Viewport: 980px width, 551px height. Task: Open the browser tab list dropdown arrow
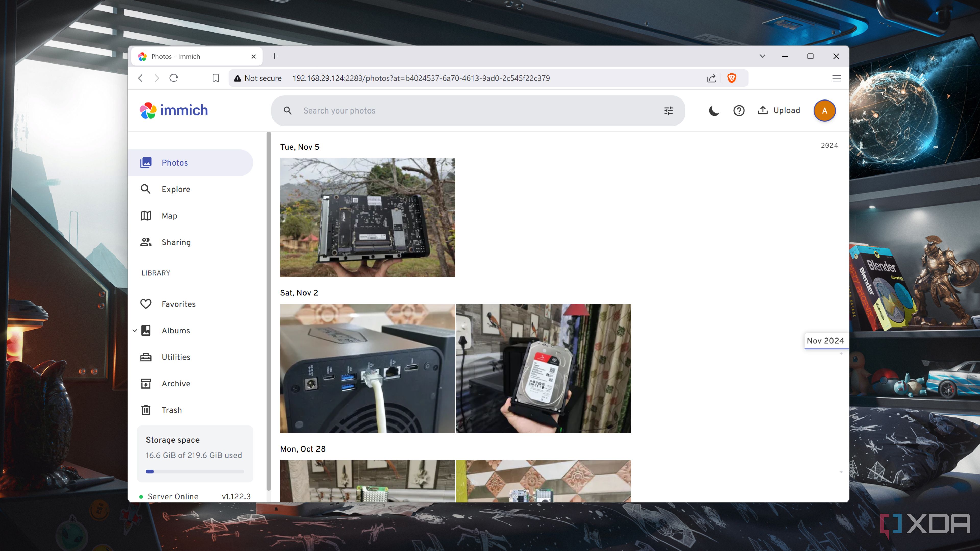click(762, 56)
